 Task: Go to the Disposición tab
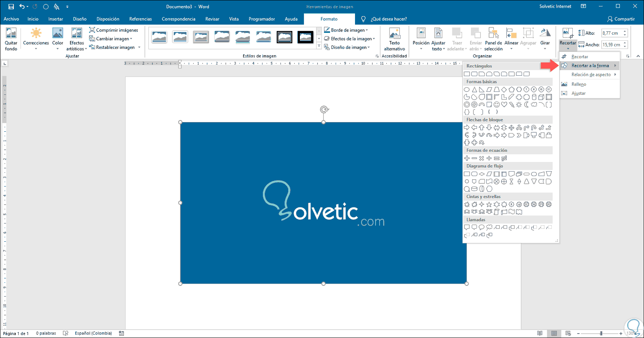108,19
